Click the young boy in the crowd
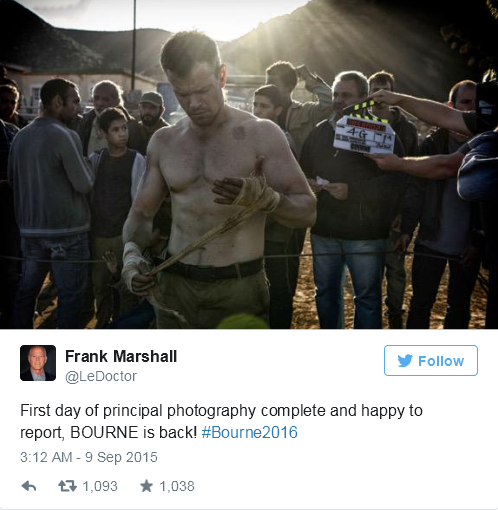498x510 pixels. 115,187
